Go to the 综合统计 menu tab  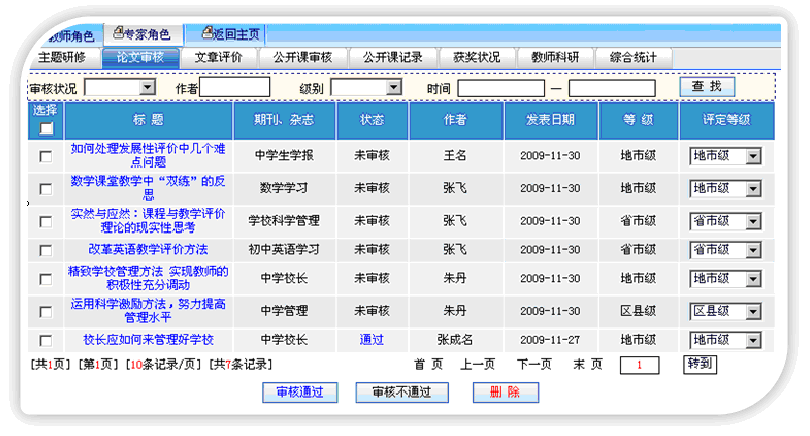tap(633, 57)
